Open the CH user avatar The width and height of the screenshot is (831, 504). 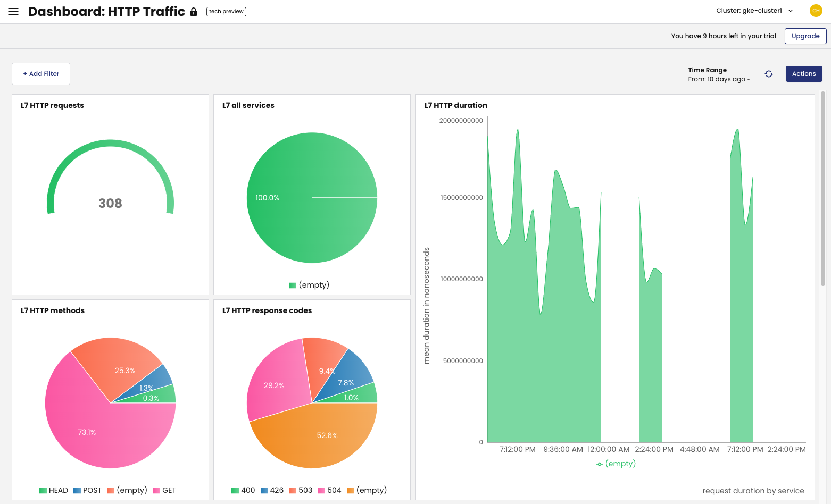816,10
